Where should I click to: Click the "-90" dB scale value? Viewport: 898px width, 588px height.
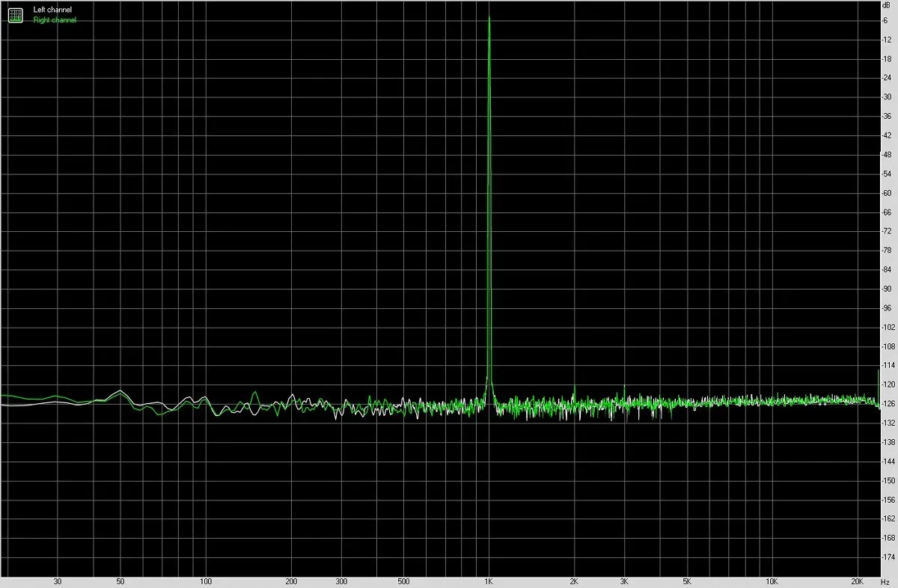(888, 289)
